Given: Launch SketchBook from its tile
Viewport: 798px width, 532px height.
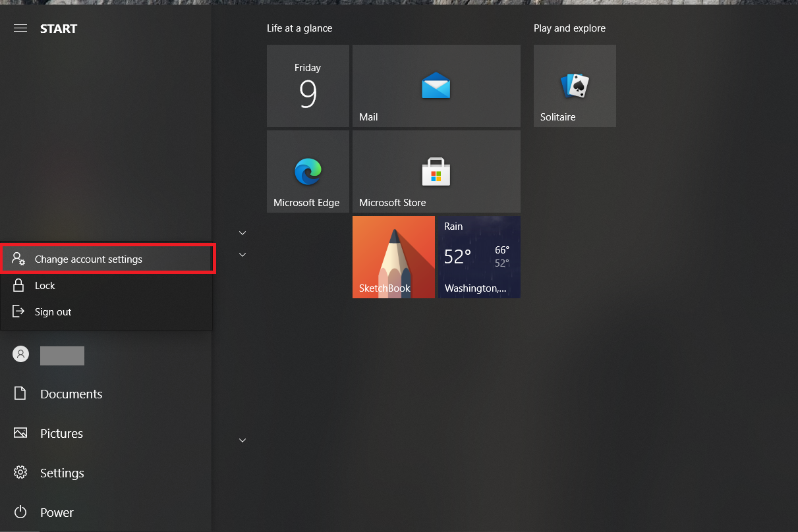Looking at the screenshot, I should (x=393, y=257).
